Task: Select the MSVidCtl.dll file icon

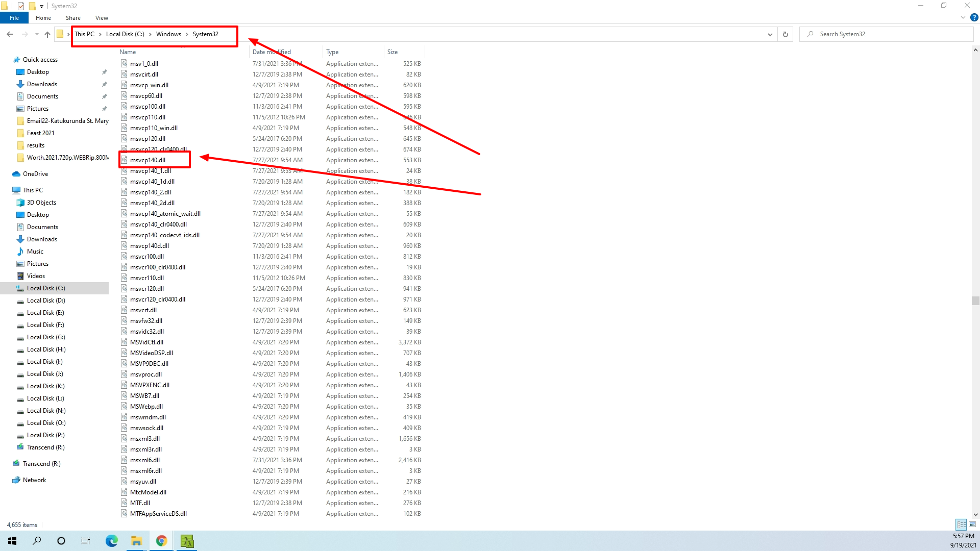Action: (x=124, y=342)
